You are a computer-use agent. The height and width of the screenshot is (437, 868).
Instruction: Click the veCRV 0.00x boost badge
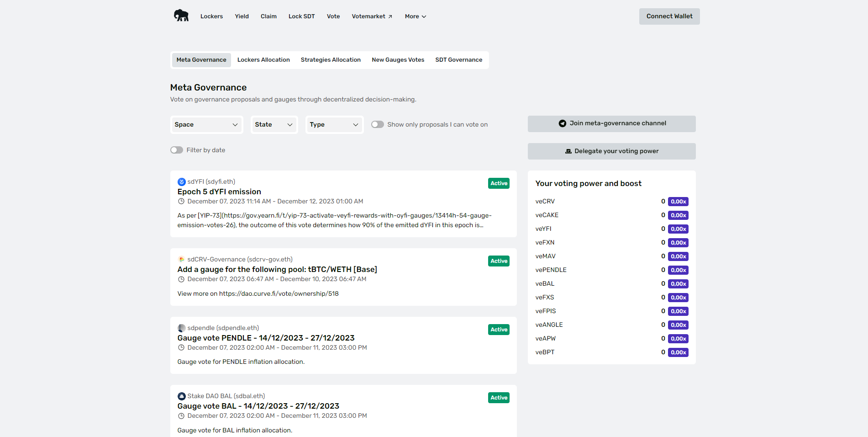point(678,202)
